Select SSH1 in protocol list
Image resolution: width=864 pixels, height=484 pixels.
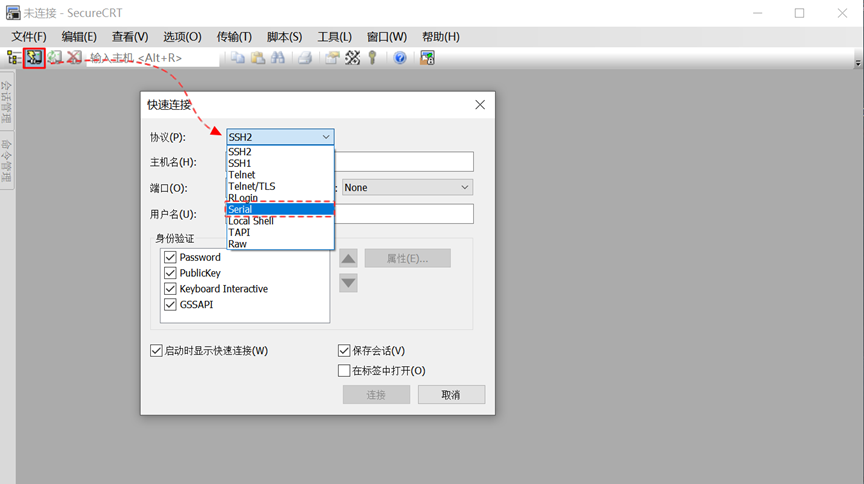[x=280, y=163]
